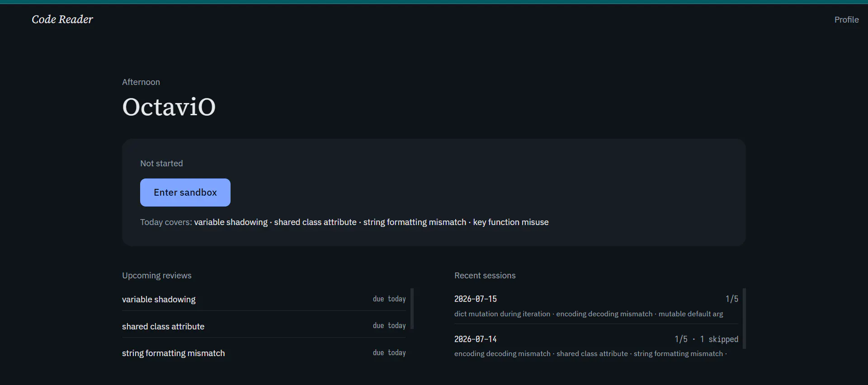
Task: Click 'due today' beside shared class attribute
Action: (389, 325)
